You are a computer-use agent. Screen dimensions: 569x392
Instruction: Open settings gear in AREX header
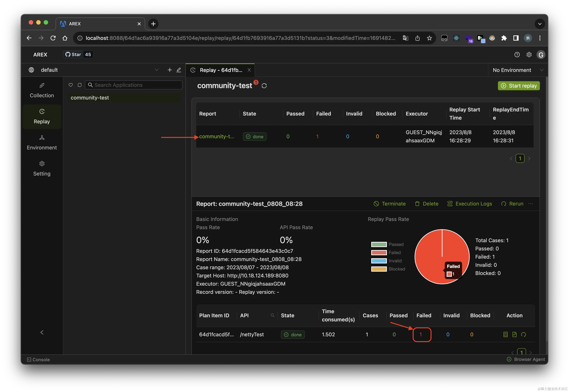[529, 54]
